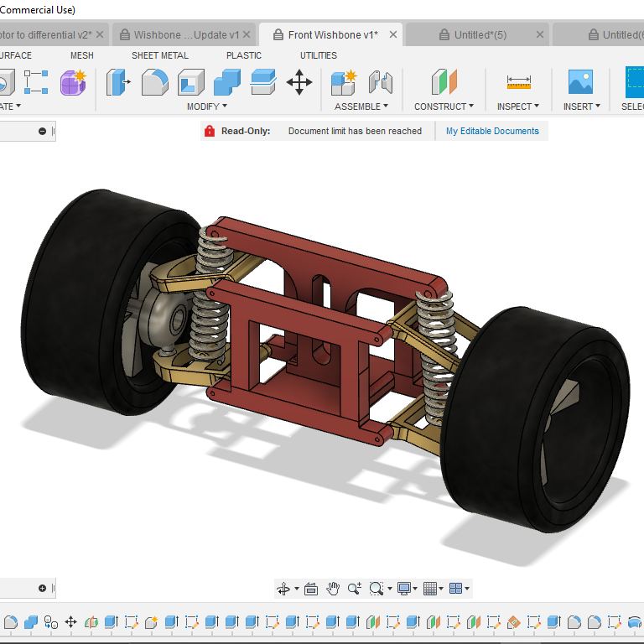Open the Measure tool
Image resolution: width=644 pixels, height=644 pixels.
[519, 82]
